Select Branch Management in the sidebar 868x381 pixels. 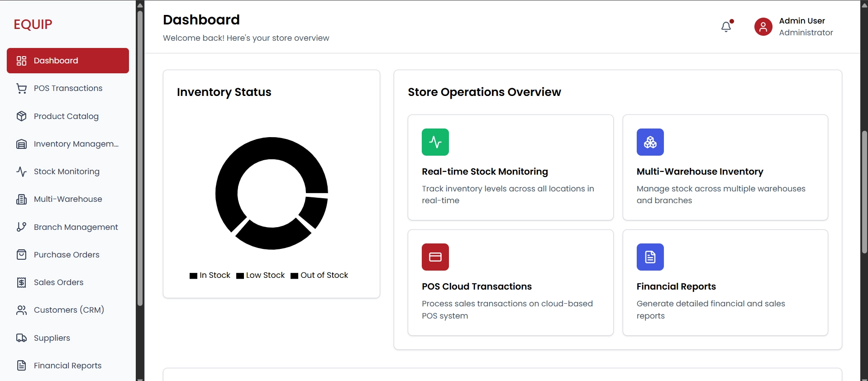(x=76, y=227)
